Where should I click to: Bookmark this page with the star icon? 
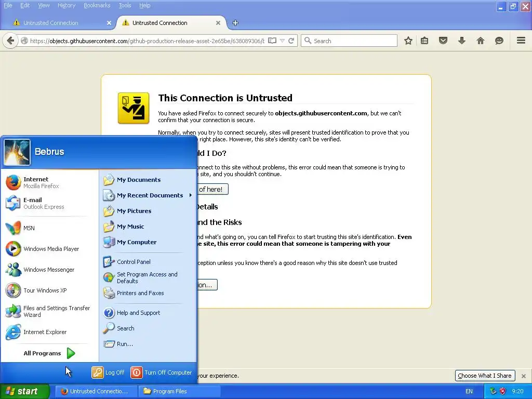coord(408,41)
